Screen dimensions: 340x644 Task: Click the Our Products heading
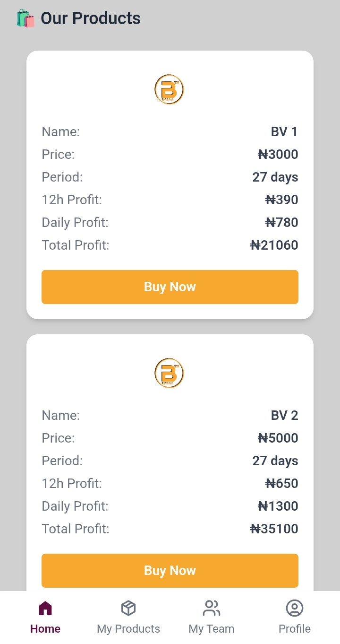click(91, 18)
